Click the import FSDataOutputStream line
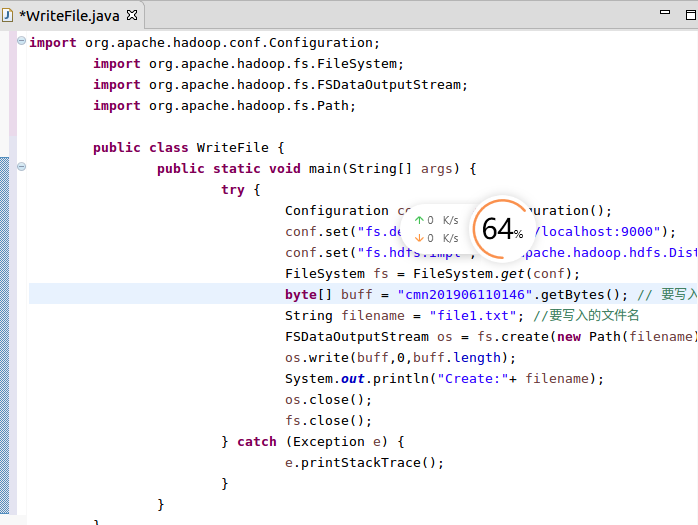698x525 pixels. coord(280,85)
